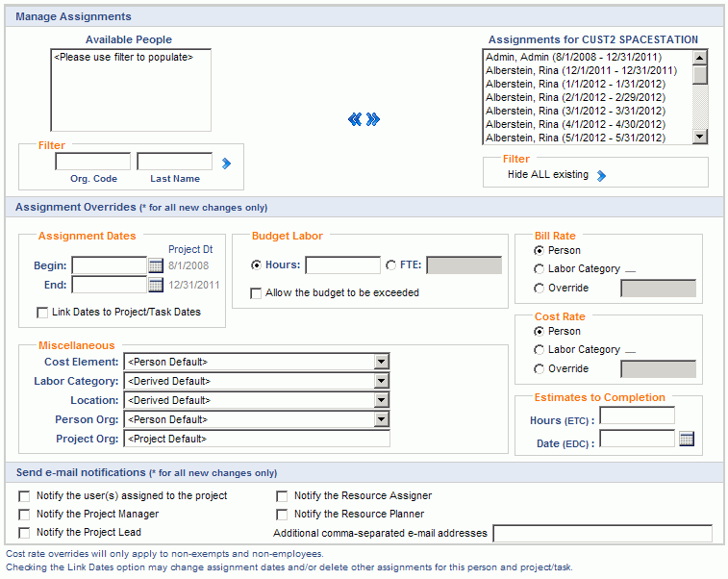Click the assignments list scrollbar thumb

[700, 75]
